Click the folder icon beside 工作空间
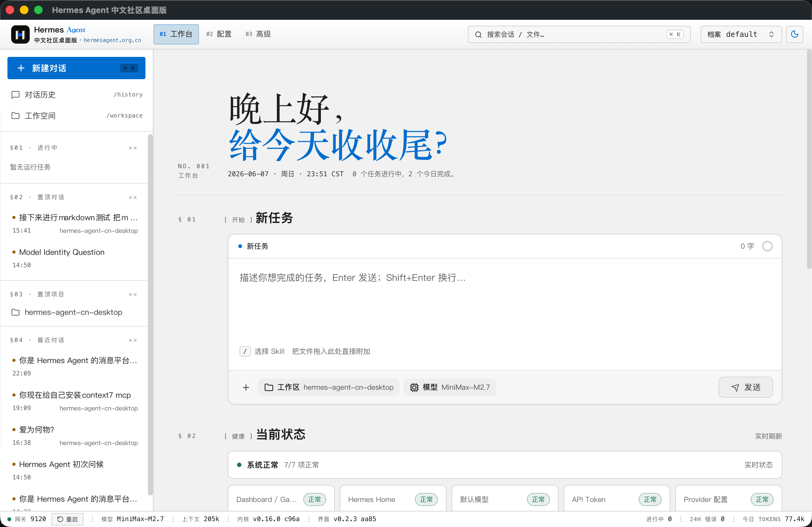 point(15,116)
